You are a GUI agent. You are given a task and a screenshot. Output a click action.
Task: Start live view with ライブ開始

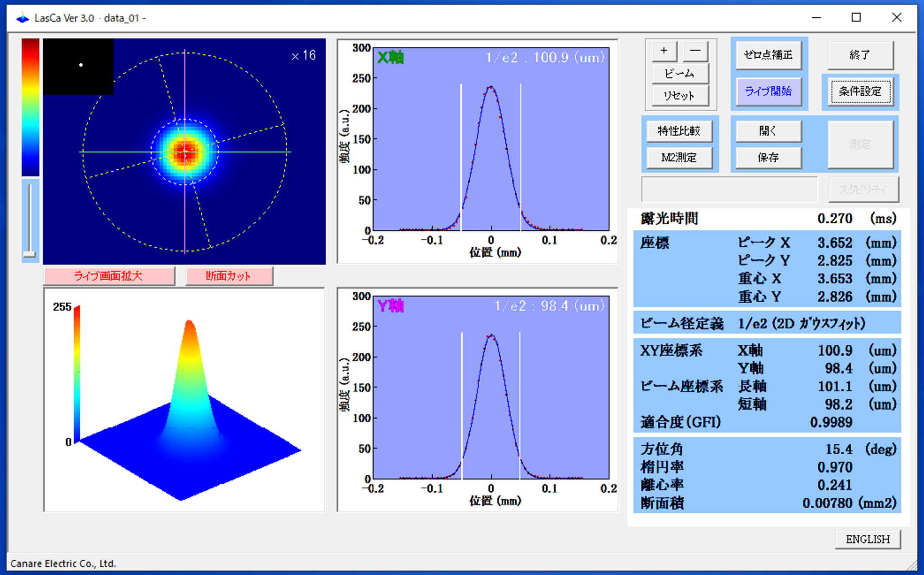point(768,92)
